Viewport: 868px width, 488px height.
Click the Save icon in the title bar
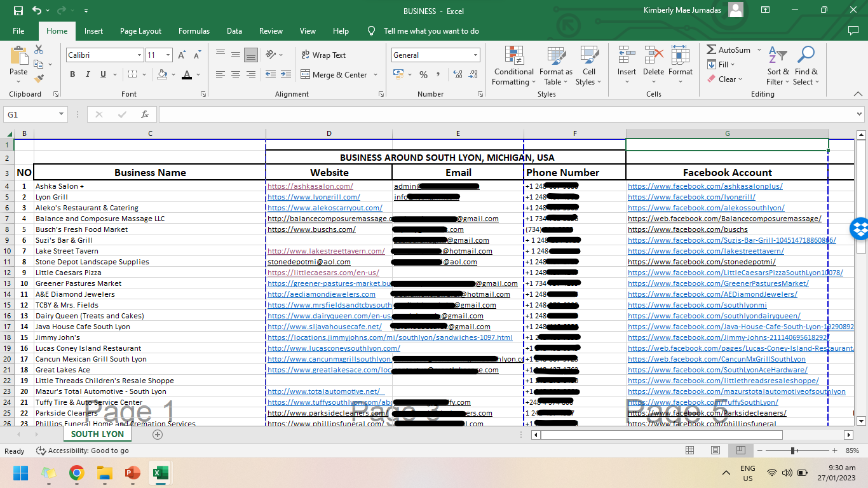point(18,11)
